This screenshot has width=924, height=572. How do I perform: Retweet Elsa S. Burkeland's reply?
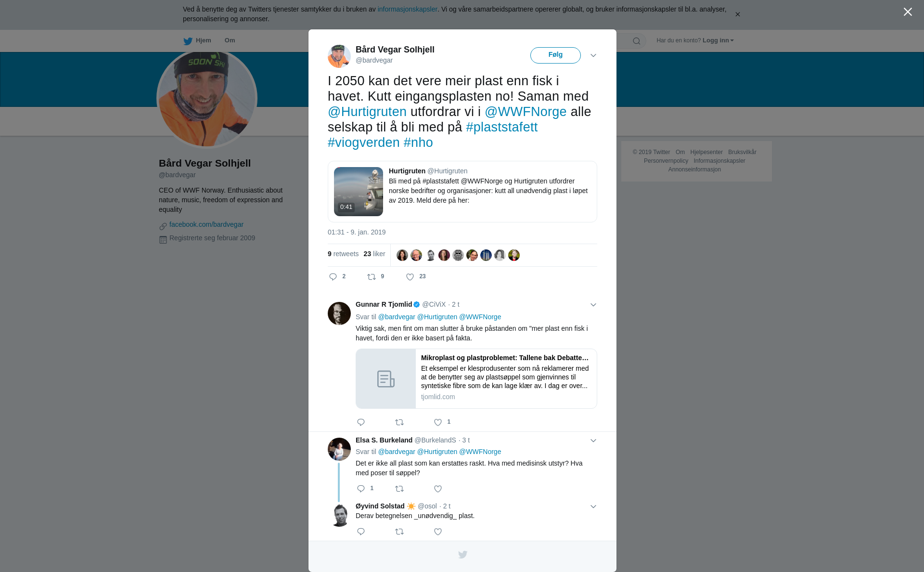(x=399, y=489)
